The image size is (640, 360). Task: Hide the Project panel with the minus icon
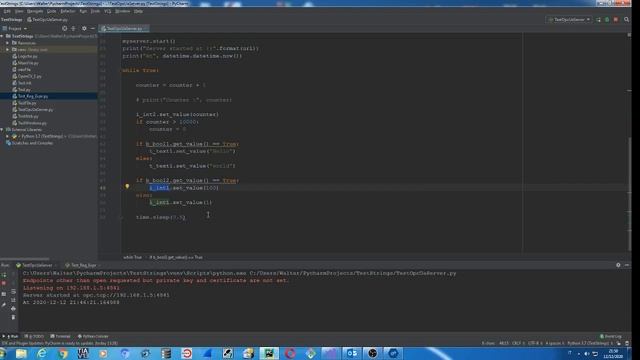[x=93, y=29]
